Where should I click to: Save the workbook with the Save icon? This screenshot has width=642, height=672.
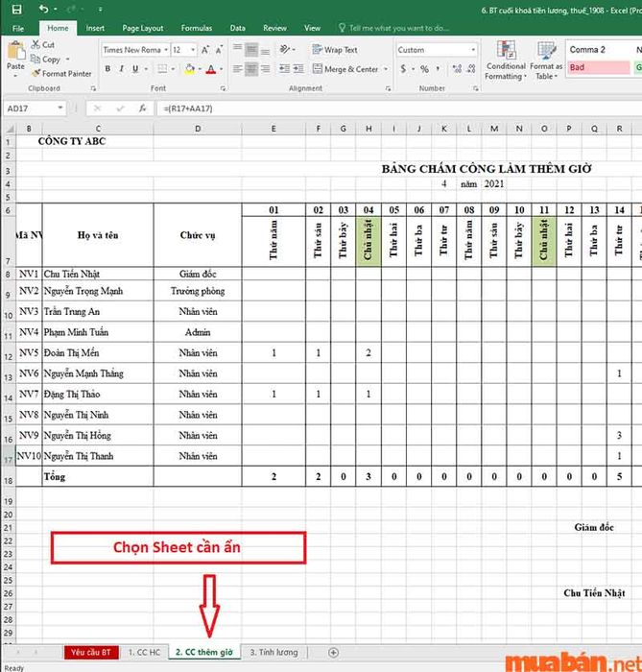point(16,9)
